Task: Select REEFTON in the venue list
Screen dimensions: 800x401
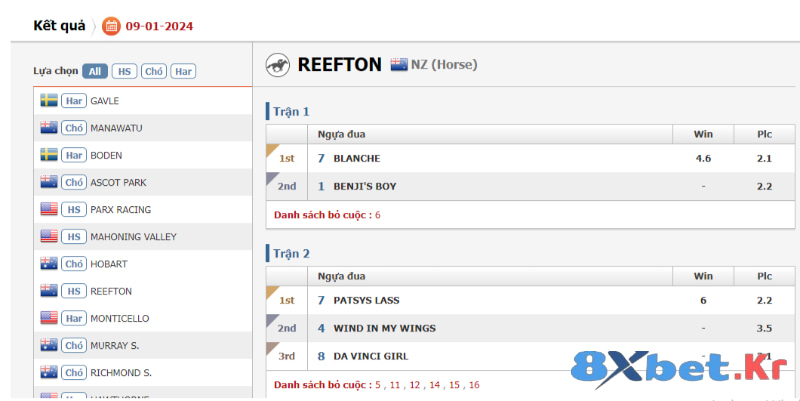Action: pyautogui.click(x=111, y=291)
